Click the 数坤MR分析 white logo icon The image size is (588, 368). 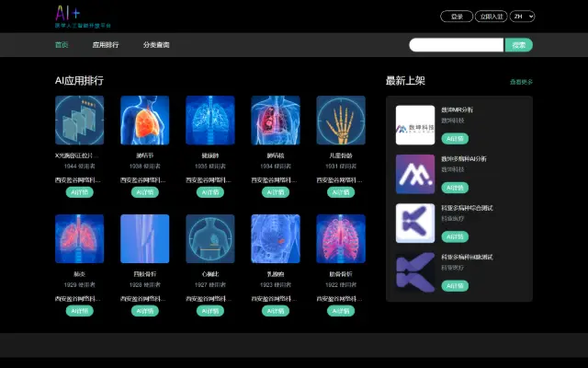(415, 125)
